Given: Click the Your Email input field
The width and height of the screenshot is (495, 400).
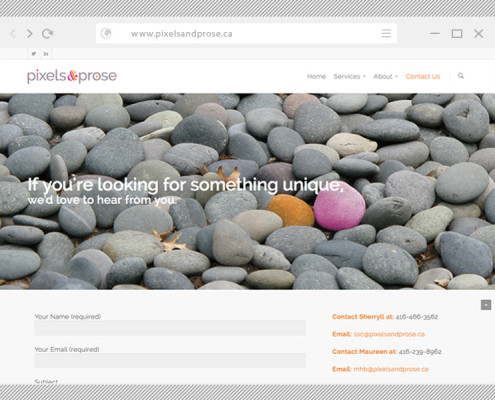Looking at the screenshot, I should pos(170,361).
